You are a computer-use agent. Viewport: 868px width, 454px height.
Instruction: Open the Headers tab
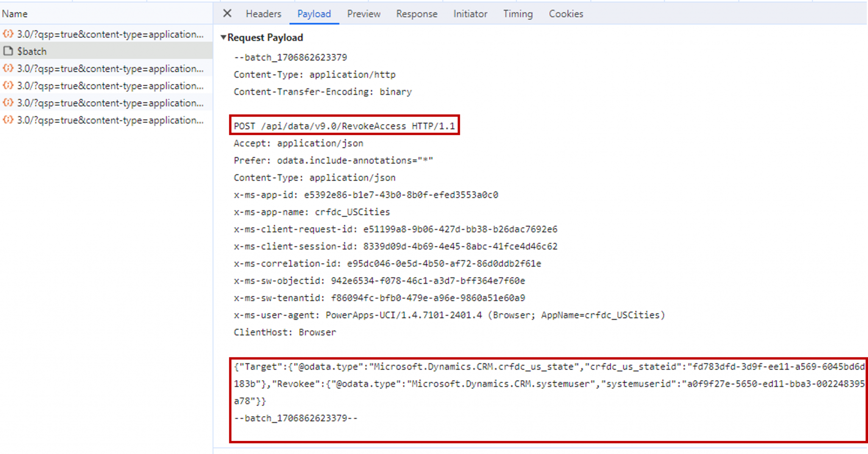(x=263, y=14)
